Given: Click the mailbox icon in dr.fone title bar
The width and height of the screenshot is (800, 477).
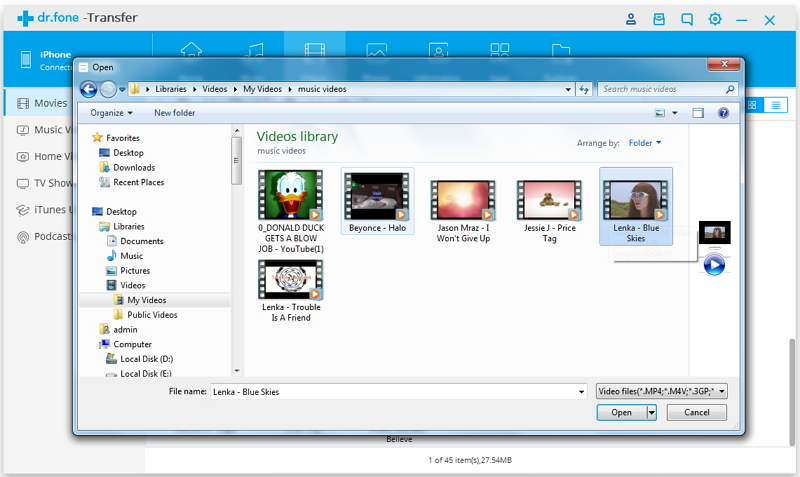Looking at the screenshot, I should click(x=659, y=19).
